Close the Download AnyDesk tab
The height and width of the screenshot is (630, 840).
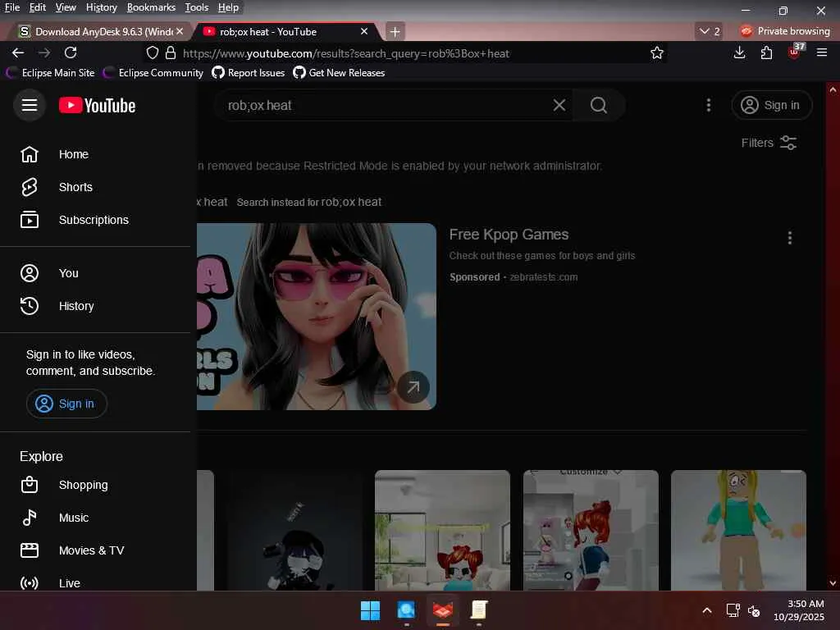(180, 31)
